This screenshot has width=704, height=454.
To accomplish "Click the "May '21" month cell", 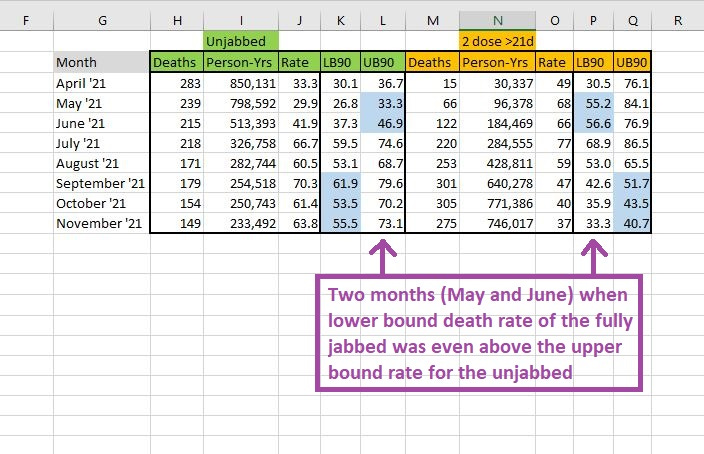I will point(102,103).
